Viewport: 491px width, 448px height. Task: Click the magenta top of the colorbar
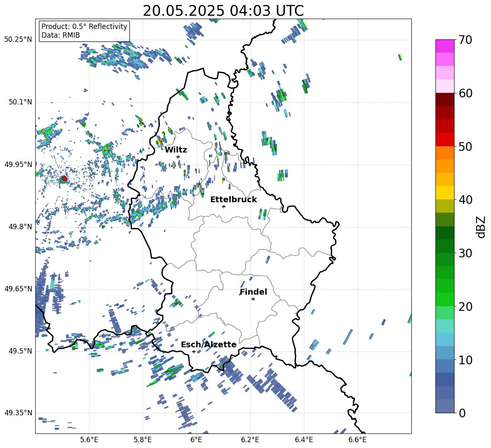click(445, 46)
